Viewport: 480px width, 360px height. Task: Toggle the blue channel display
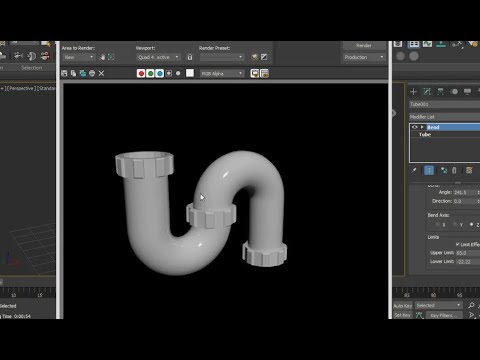[x=160, y=73]
